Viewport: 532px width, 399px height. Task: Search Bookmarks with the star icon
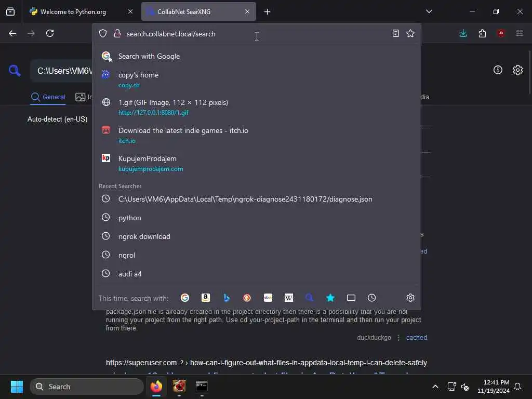[330, 298]
